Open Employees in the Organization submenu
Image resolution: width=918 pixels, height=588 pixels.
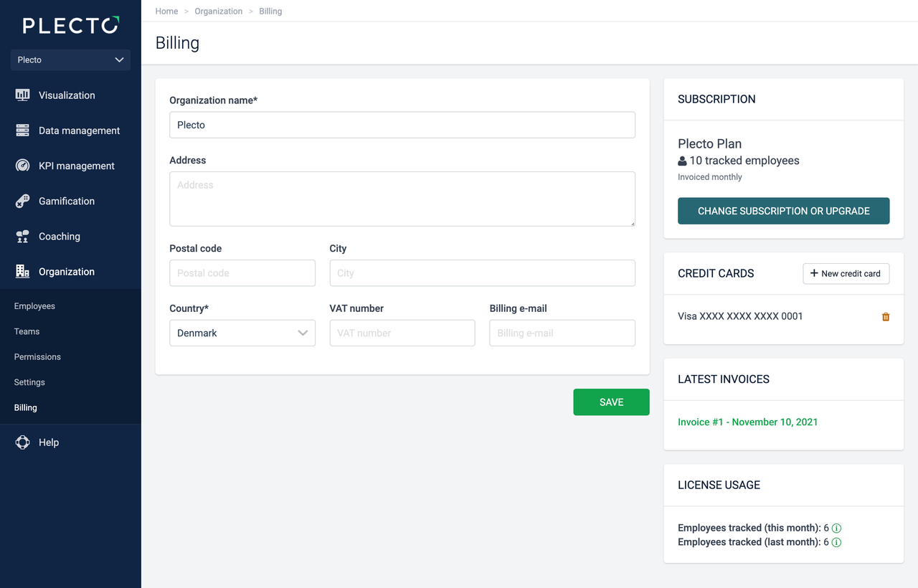(x=34, y=306)
